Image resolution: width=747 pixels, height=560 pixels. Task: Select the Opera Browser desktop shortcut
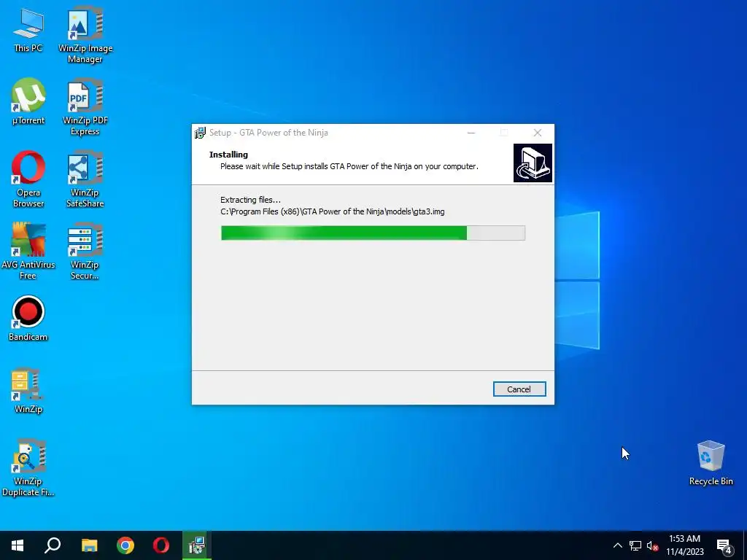tap(28, 179)
